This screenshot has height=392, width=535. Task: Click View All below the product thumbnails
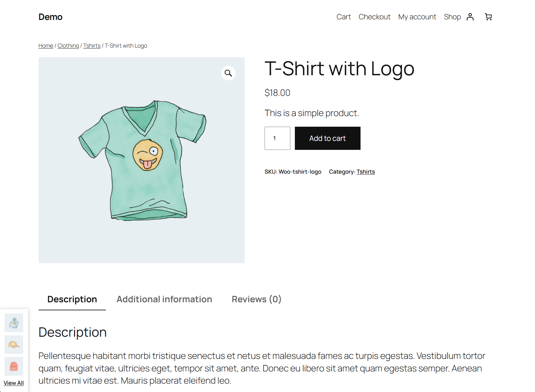click(x=14, y=383)
